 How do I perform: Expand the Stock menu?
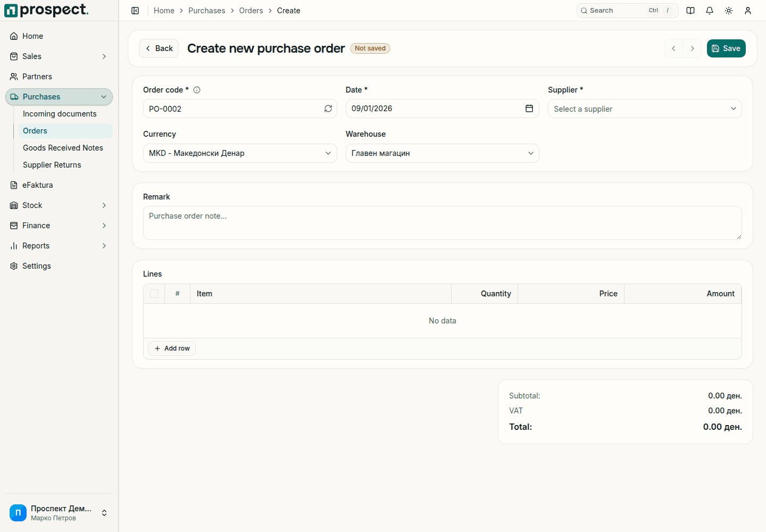[x=59, y=205]
